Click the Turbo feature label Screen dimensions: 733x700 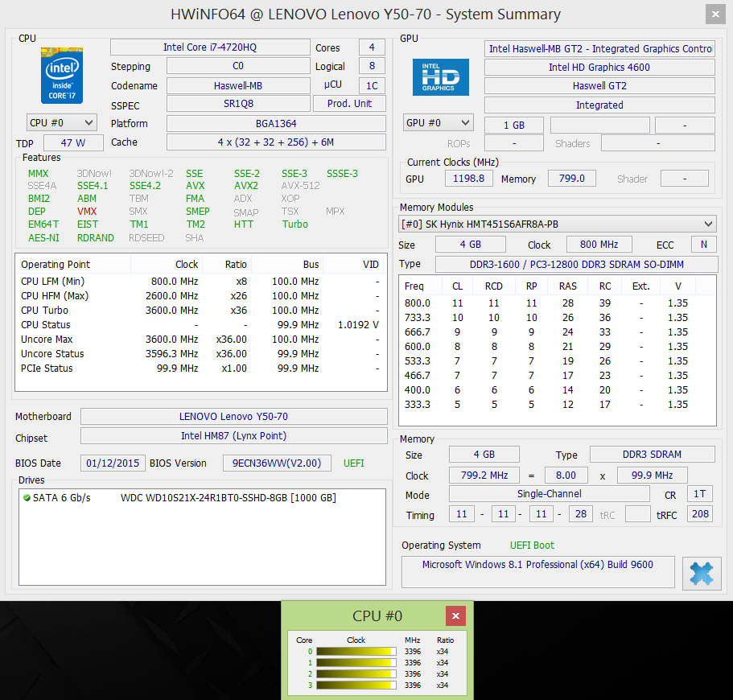[x=295, y=224]
